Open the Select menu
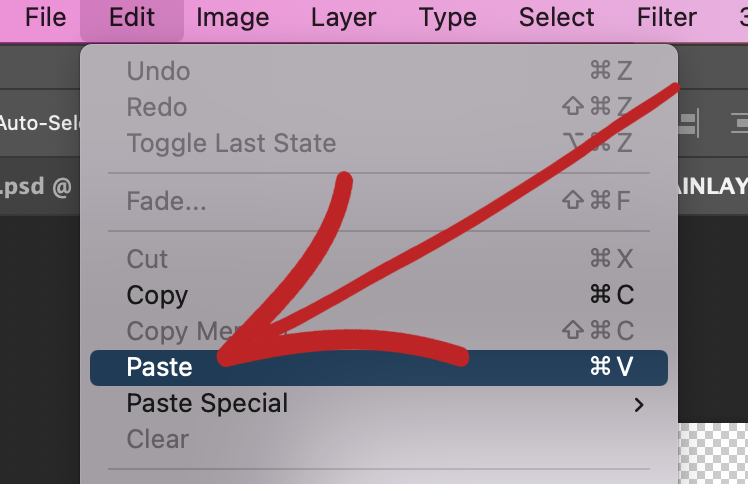This screenshot has width=748, height=484. tap(556, 18)
